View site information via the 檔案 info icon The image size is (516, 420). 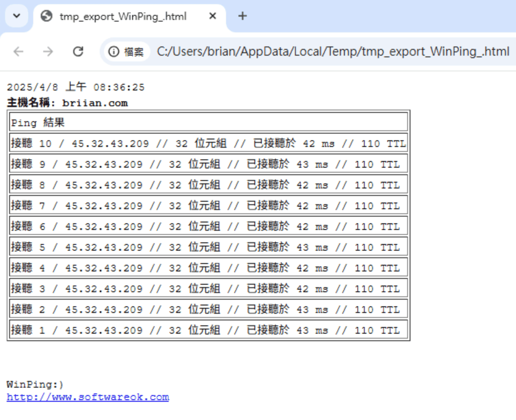(114, 51)
